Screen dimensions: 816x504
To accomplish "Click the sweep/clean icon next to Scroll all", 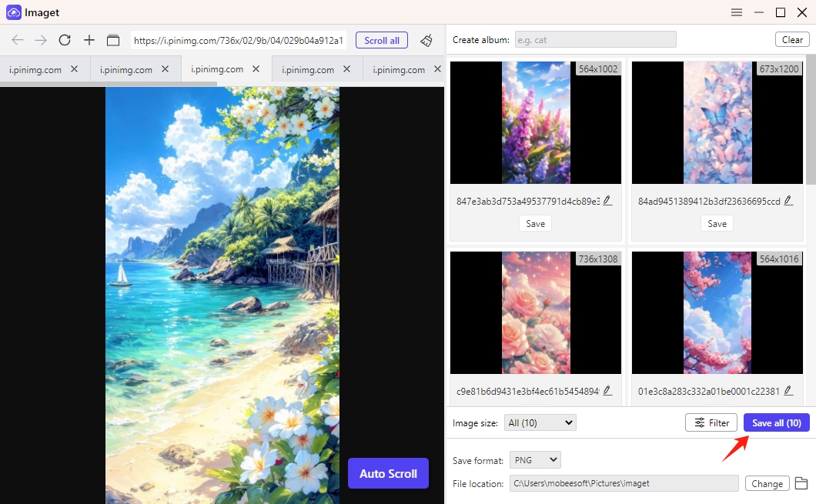I will tap(426, 40).
